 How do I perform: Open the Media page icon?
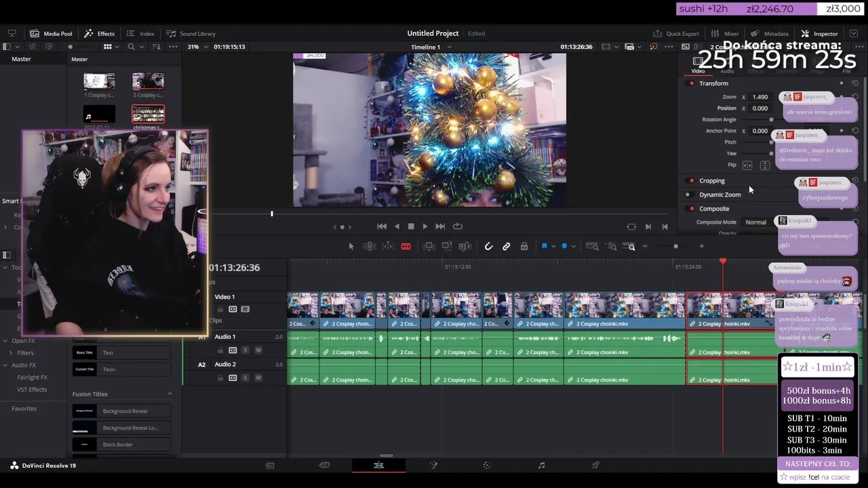(x=270, y=466)
